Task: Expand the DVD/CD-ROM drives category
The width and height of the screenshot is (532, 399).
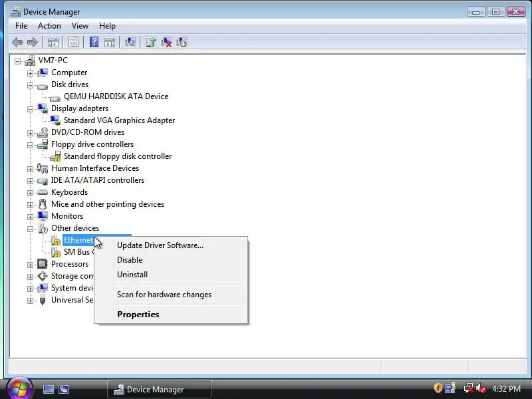Action: click(30, 134)
